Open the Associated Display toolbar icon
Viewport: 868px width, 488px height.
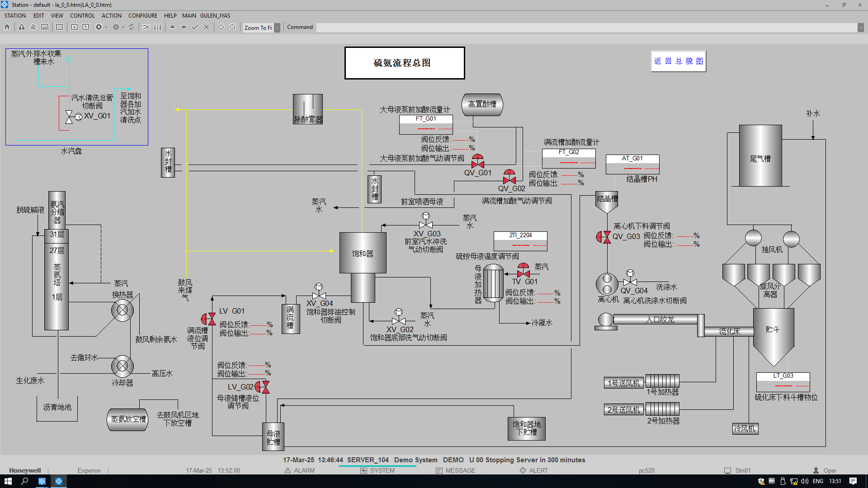tap(45, 27)
